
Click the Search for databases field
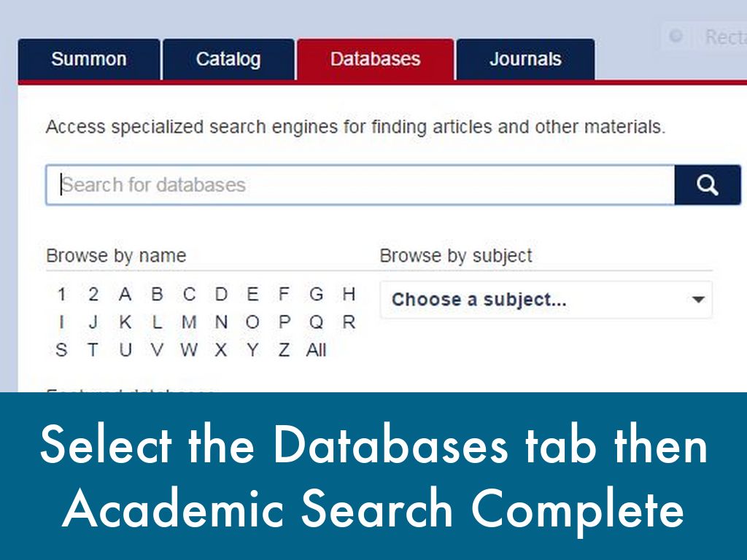(360, 185)
